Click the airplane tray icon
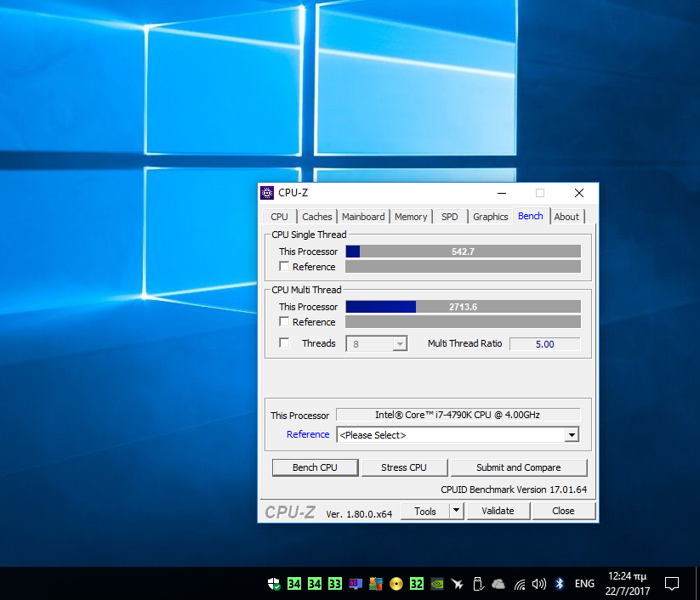700x600 pixels. tap(457, 584)
